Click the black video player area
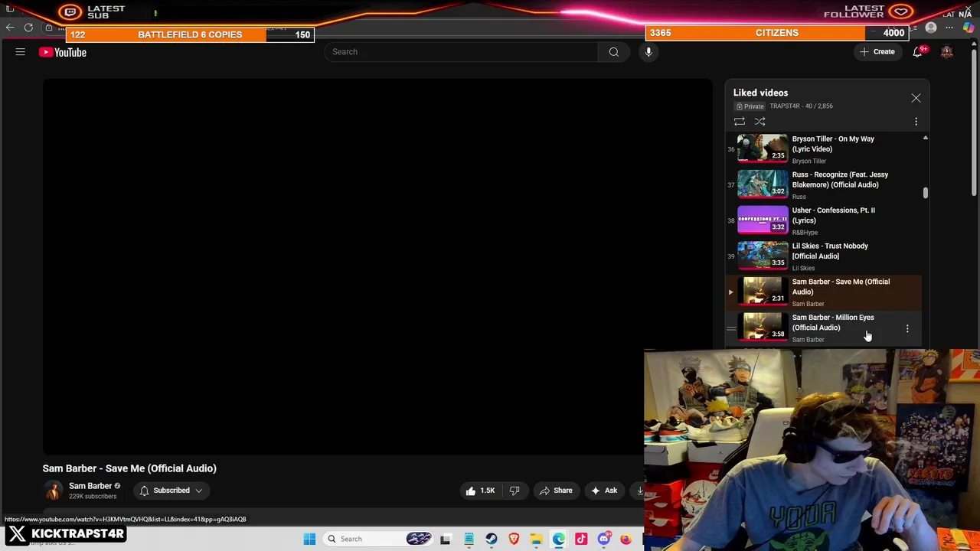 (377, 266)
